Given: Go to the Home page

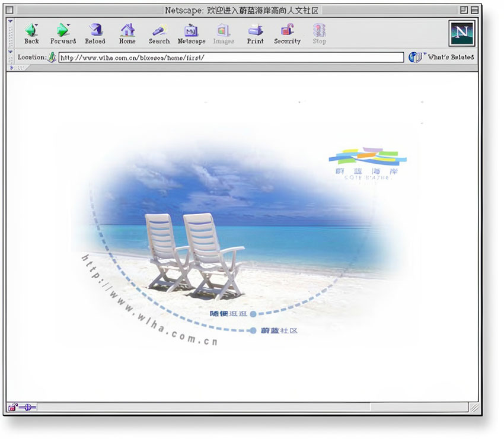Looking at the screenshot, I should 127,33.
